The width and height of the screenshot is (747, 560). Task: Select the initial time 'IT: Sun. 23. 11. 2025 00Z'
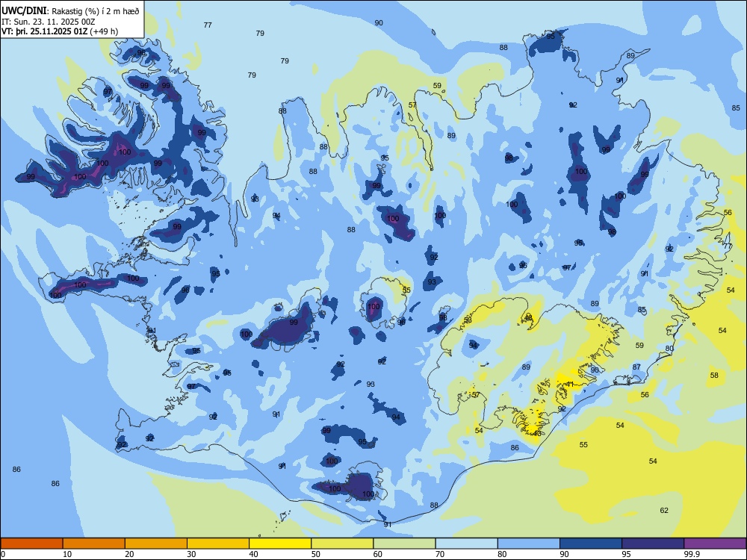49,22
